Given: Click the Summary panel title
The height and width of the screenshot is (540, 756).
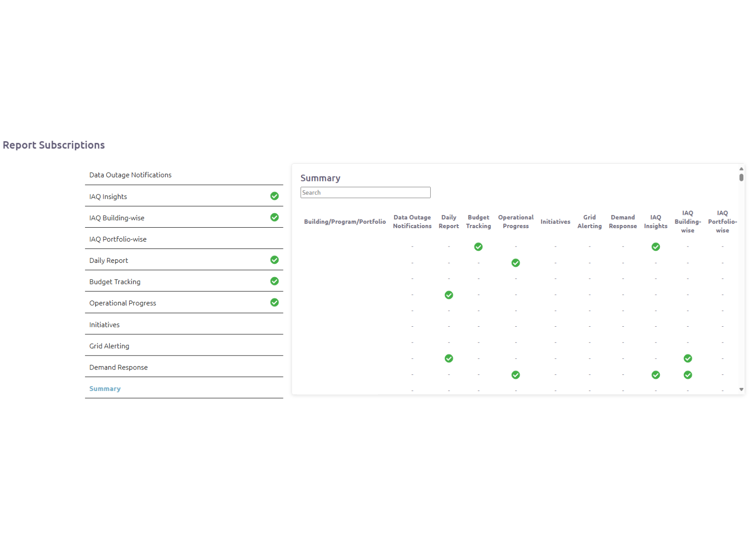Looking at the screenshot, I should click(320, 178).
